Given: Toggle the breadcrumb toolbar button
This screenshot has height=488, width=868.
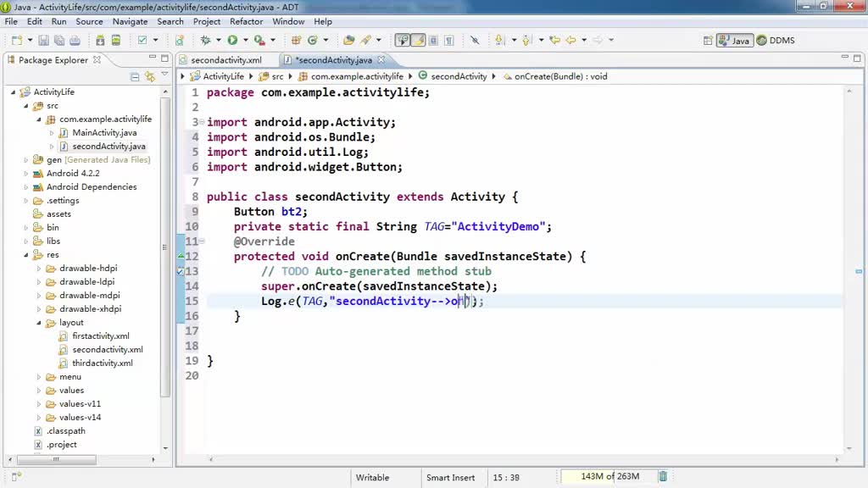Looking at the screenshot, I should pyautogui.click(x=403, y=41).
